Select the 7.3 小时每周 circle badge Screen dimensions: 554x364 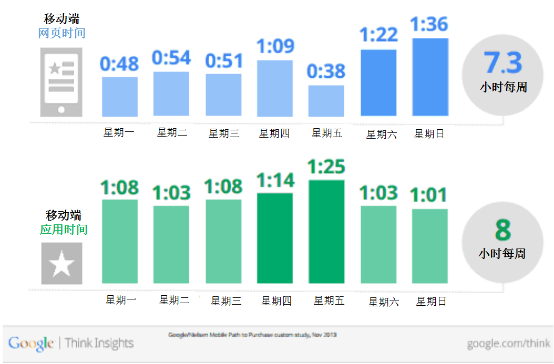pos(502,75)
